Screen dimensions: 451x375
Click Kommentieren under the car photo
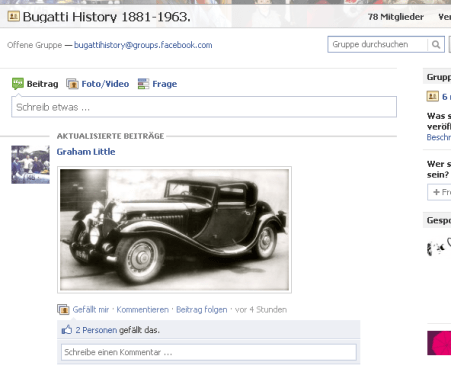[143, 310]
